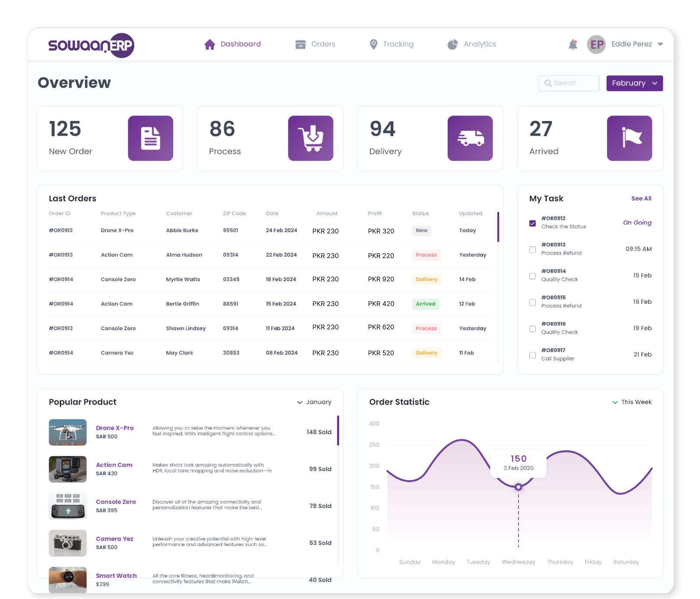Screen dimensions: 700x599
Task: Click the Popular Product list scrollbar
Action: 338,430
